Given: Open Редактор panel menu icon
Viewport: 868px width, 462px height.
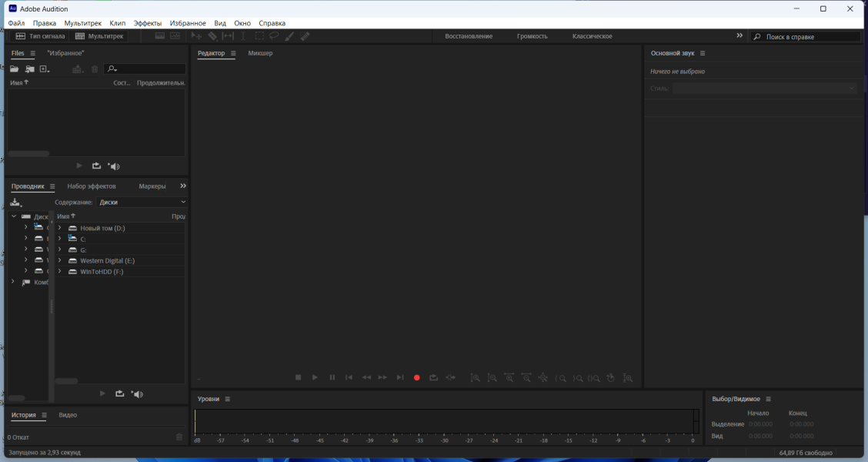Looking at the screenshot, I should tap(233, 53).
